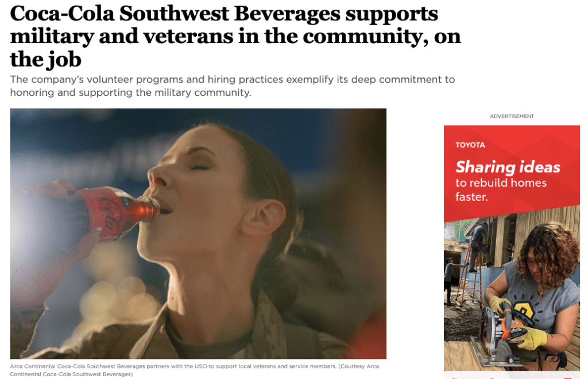Open the photo of soldier drinking Coke
588x379 pixels.
point(198,234)
